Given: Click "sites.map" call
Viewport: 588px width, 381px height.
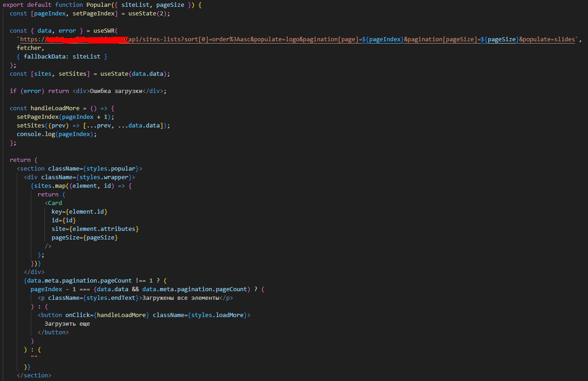Looking at the screenshot, I should click(50, 186).
